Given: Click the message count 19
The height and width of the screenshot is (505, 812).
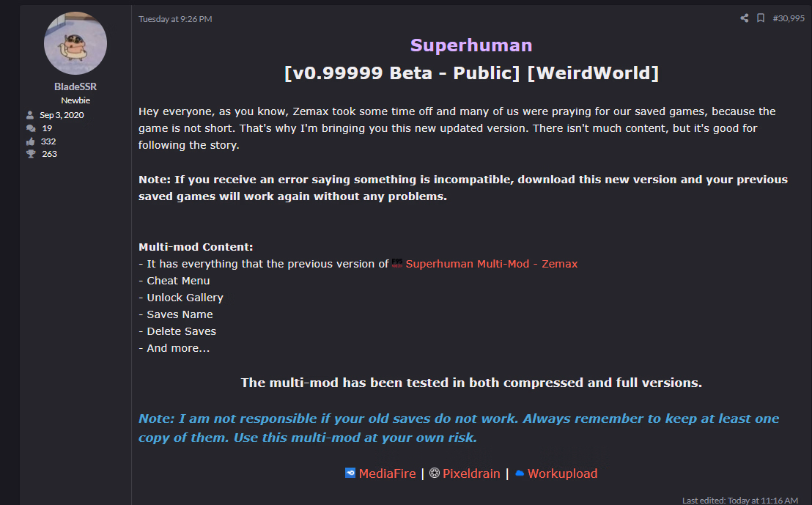Looking at the screenshot, I should [x=47, y=128].
